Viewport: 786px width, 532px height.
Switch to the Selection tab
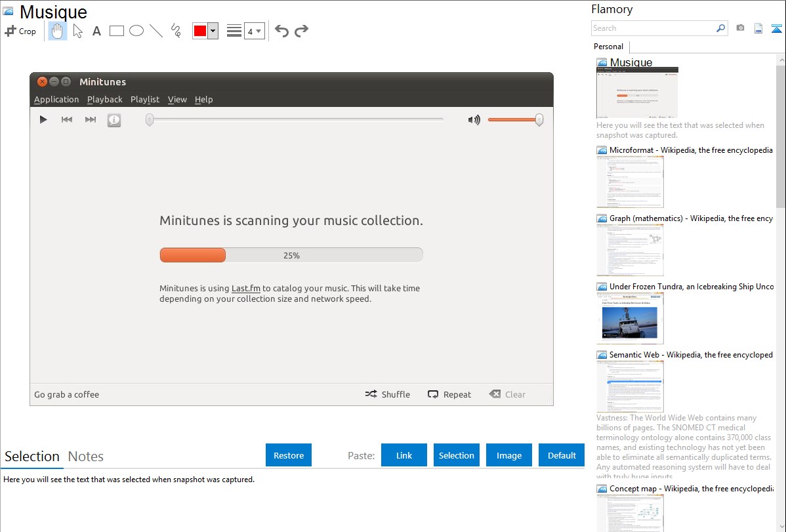(32, 457)
